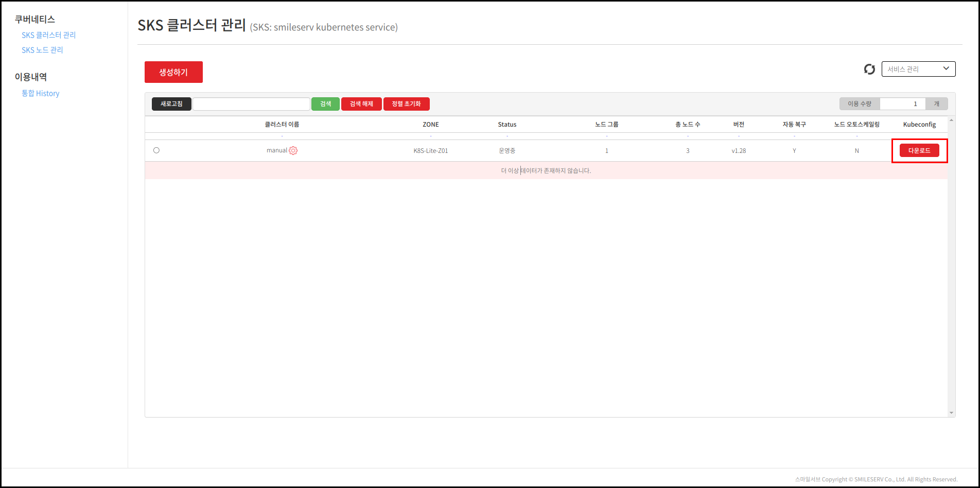Open 통합 History sidebar link
This screenshot has width=980, height=488.
tap(40, 93)
